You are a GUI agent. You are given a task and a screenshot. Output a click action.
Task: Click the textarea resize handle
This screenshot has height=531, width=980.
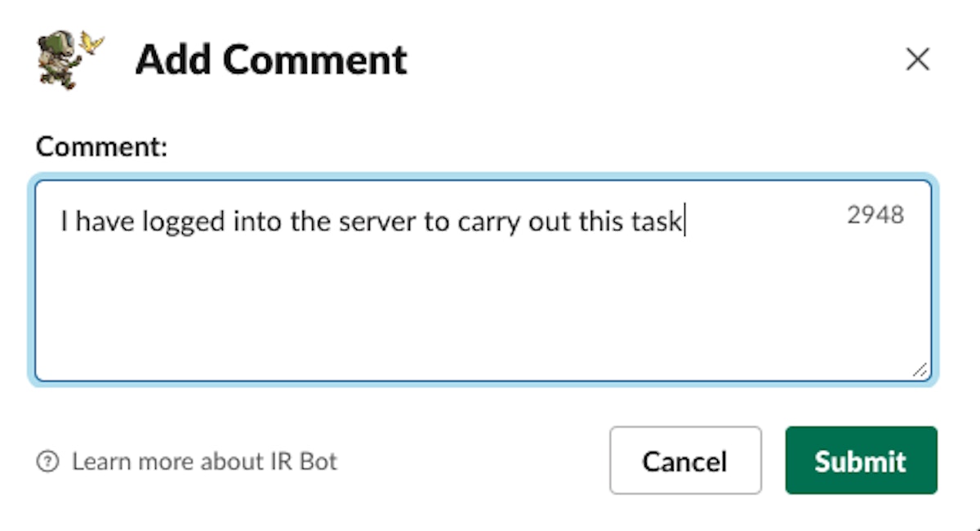pyautogui.click(x=920, y=370)
